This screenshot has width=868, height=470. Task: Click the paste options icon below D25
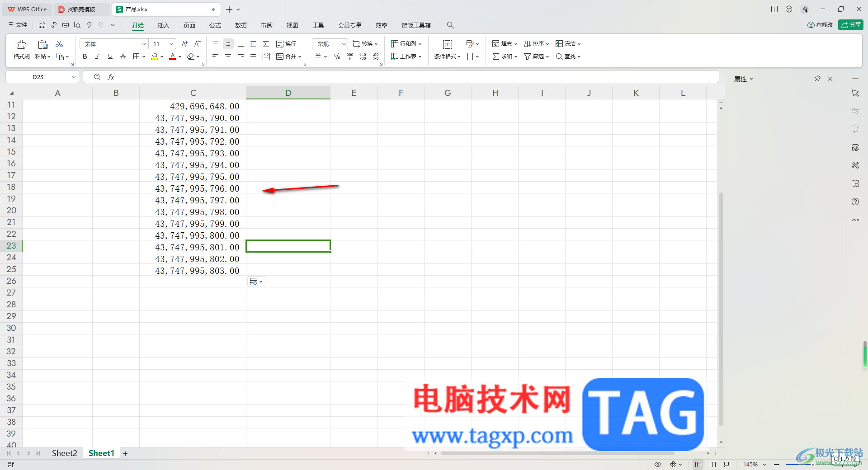pyautogui.click(x=256, y=282)
